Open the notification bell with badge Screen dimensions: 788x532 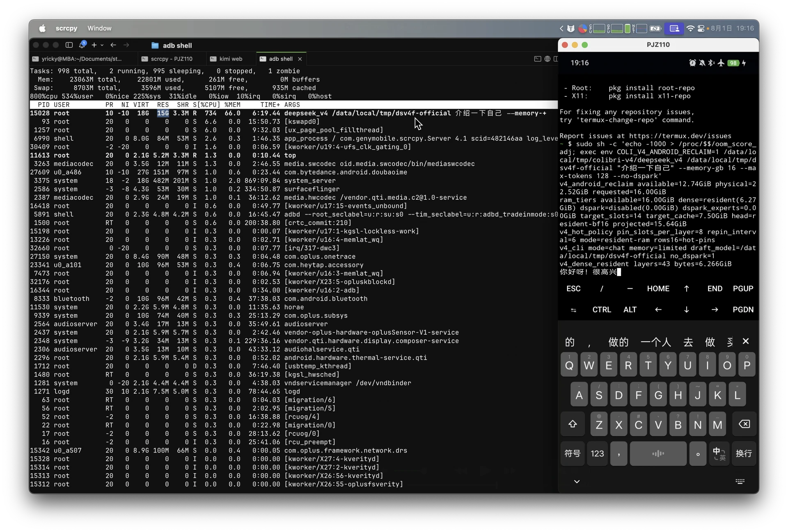[82, 44]
